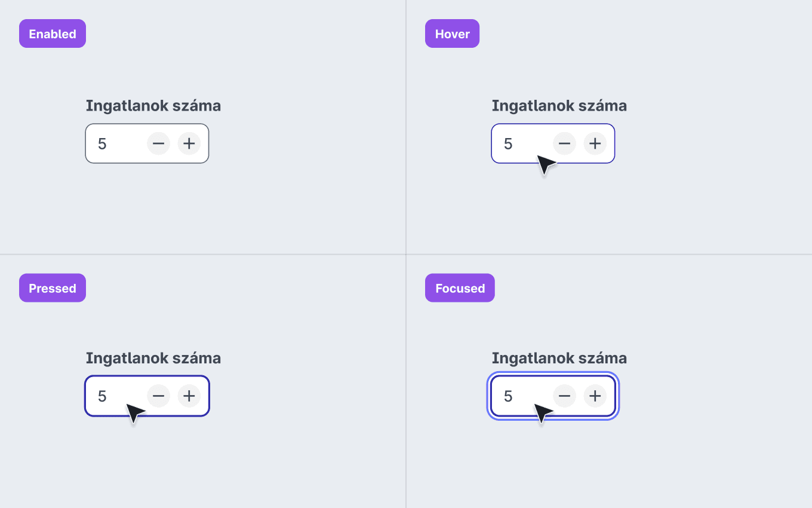Click the Ingatlanok száma label under Focused
This screenshot has height=508, width=812.
(x=559, y=359)
